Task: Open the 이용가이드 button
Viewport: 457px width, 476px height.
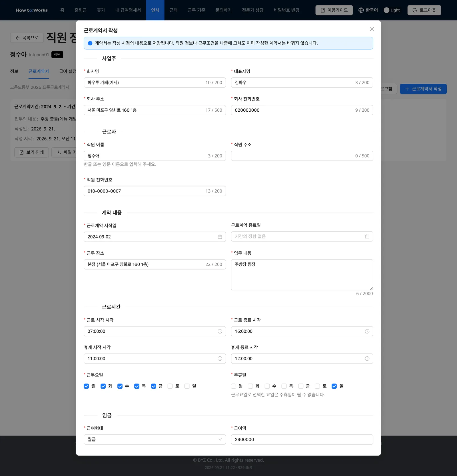Action: point(334,10)
